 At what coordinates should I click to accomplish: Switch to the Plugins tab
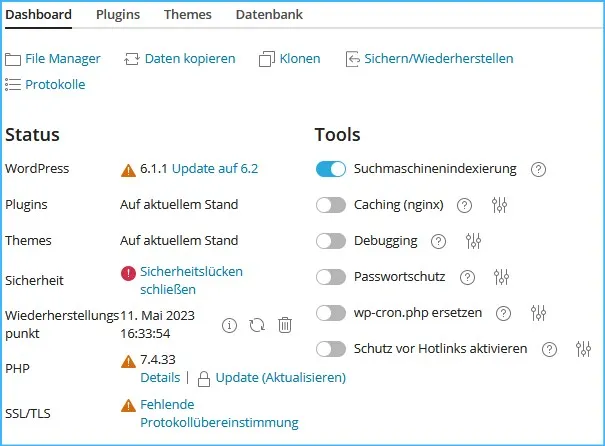[x=118, y=15]
